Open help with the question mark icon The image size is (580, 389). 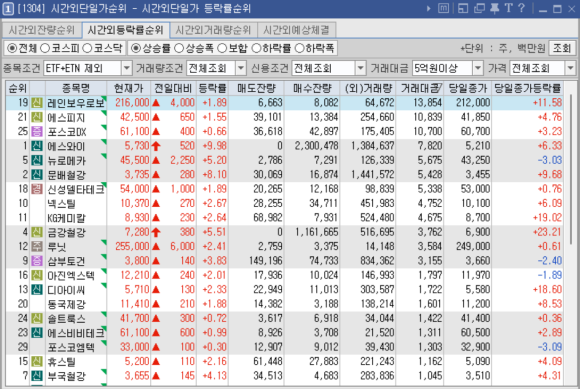tap(522, 8)
